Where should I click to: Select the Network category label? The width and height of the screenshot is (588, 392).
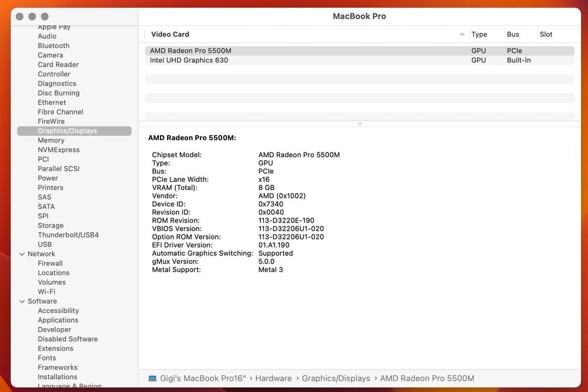(x=41, y=254)
